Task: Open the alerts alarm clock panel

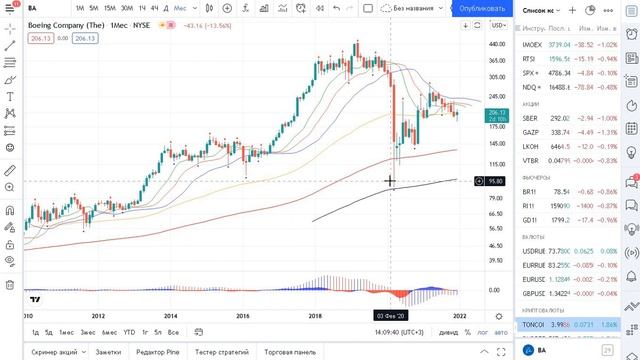Action: (x=631, y=33)
